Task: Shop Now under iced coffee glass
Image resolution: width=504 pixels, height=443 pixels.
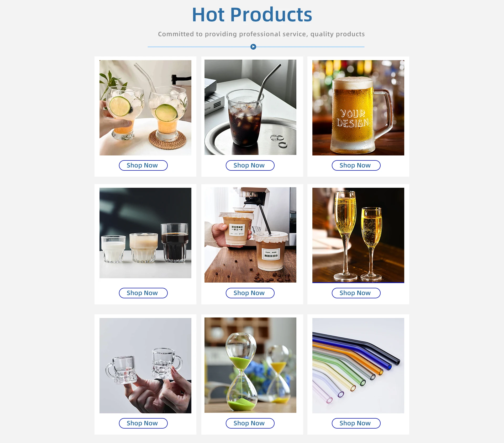Action: pyautogui.click(x=250, y=165)
